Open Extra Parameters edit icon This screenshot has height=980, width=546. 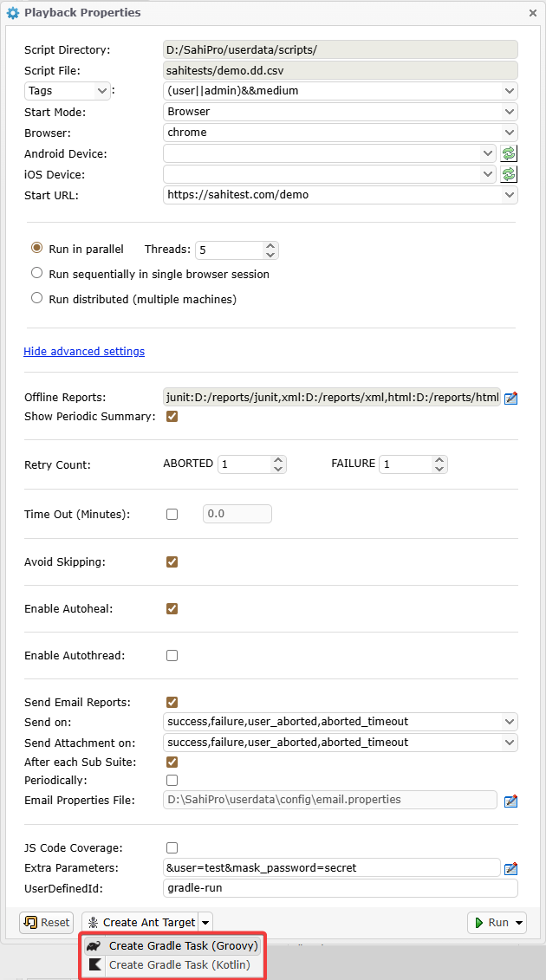(510, 868)
